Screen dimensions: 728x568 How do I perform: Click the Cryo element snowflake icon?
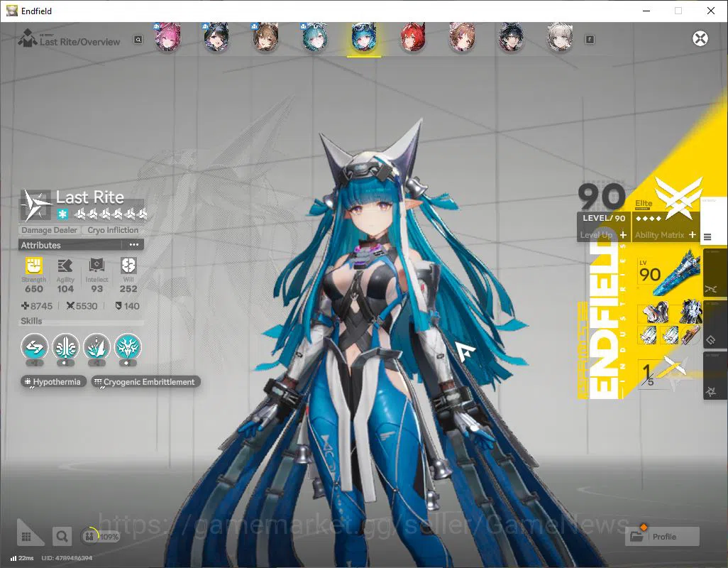click(x=62, y=214)
